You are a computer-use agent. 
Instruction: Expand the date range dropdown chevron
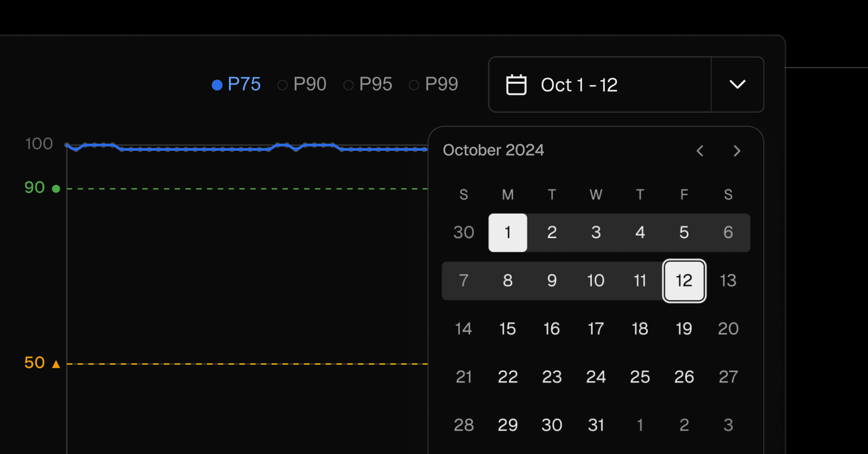(737, 84)
